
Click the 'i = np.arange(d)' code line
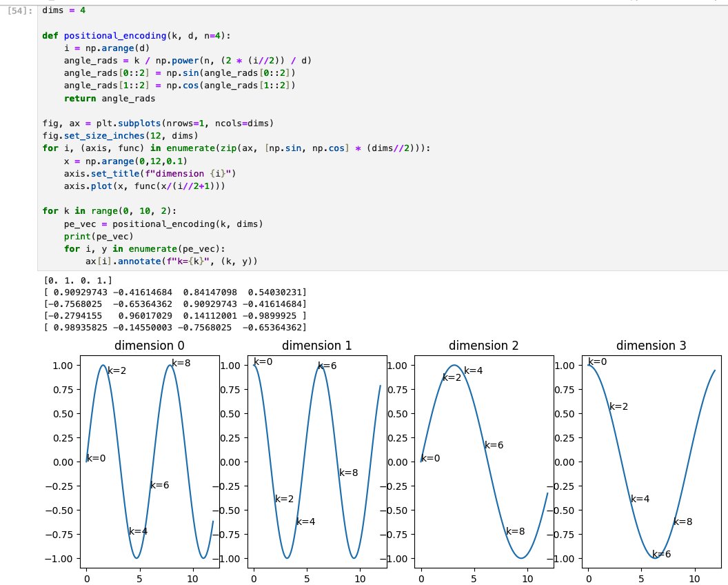(106, 48)
